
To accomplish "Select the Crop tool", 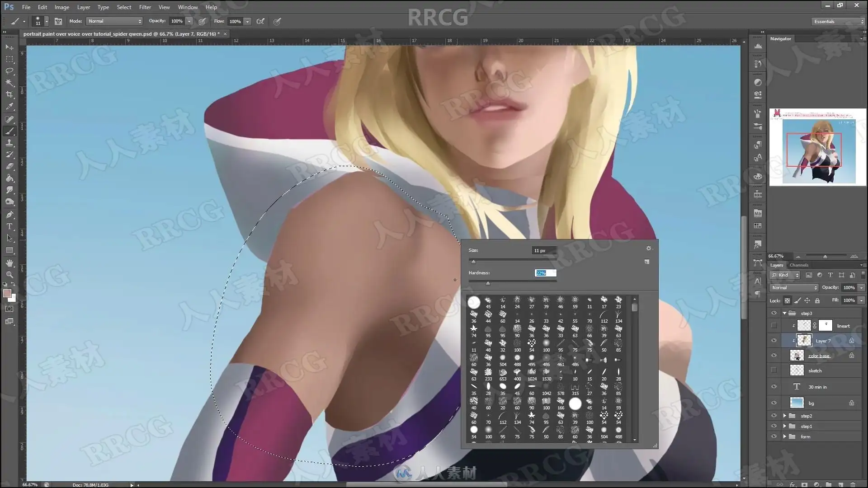I will (x=9, y=94).
